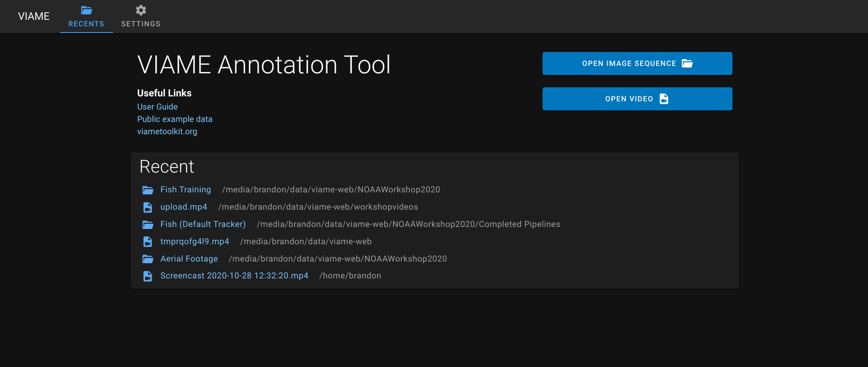Open the Screencast 2020-10-28 12:32:20.mp4 video
The width and height of the screenshot is (868, 367).
click(x=234, y=276)
